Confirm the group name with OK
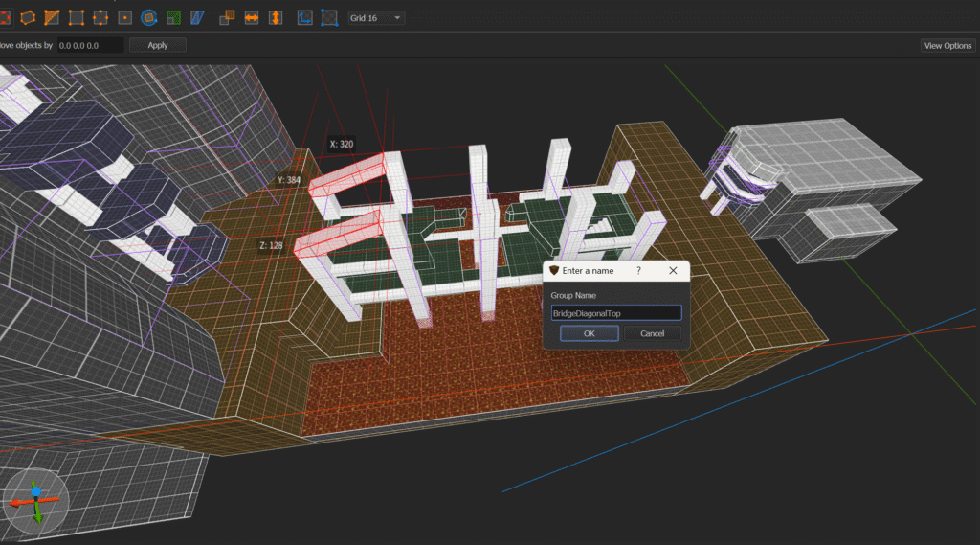This screenshot has height=545, width=980. [589, 333]
